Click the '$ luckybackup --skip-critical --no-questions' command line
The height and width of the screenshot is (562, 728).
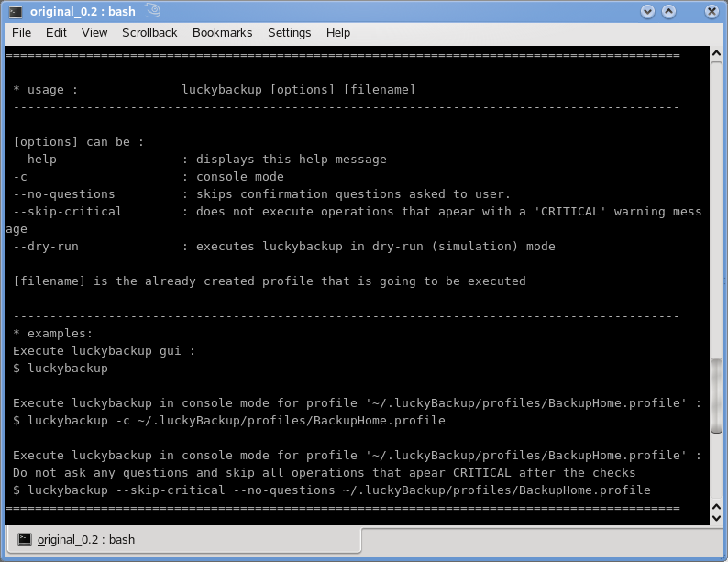click(332, 490)
